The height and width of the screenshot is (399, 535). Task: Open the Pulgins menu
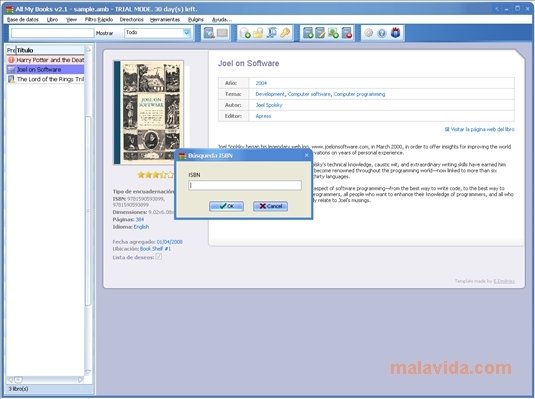(x=196, y=20)
